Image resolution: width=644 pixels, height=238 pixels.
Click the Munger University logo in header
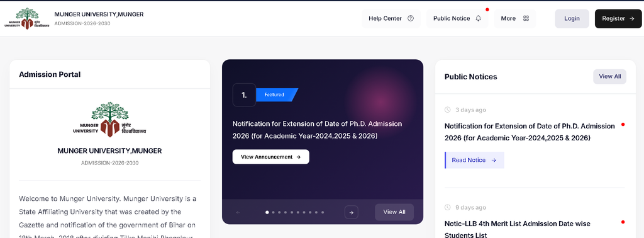pos(27,18)
